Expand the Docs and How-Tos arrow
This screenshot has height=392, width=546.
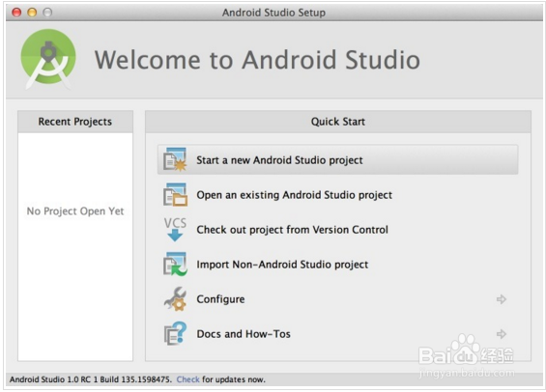[502, 334]
